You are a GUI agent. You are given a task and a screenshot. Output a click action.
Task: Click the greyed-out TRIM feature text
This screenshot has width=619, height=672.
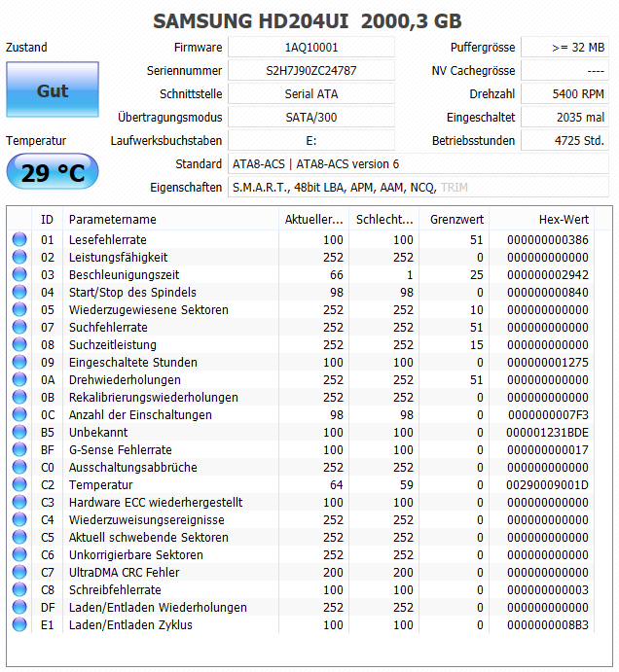[455, 188]
